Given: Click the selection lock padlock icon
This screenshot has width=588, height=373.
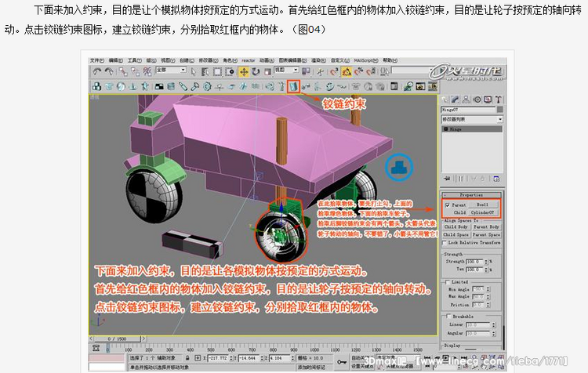Looking at the screenshot, I should coord(187,358).
